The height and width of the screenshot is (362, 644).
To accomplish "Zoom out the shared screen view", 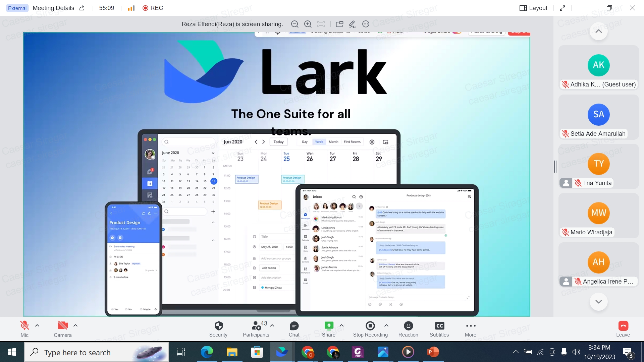I will click(x=294, y=24).
